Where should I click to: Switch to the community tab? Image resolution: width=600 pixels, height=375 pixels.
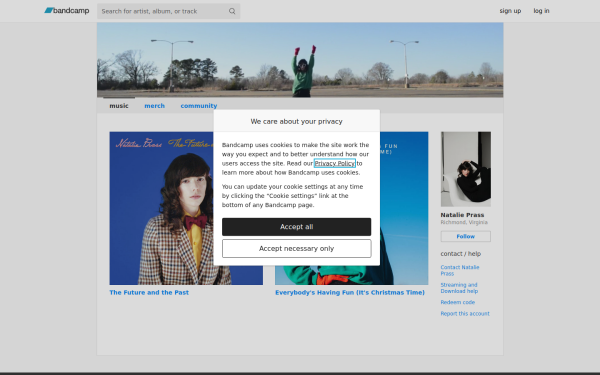(199, 106)
